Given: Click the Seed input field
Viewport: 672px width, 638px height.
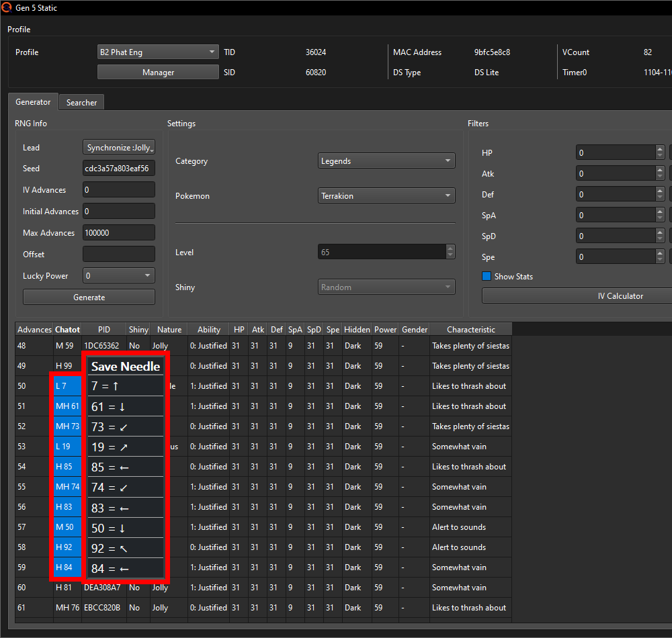Looking at the screenshot, I should pyautogui.click(x=119, y=169).
